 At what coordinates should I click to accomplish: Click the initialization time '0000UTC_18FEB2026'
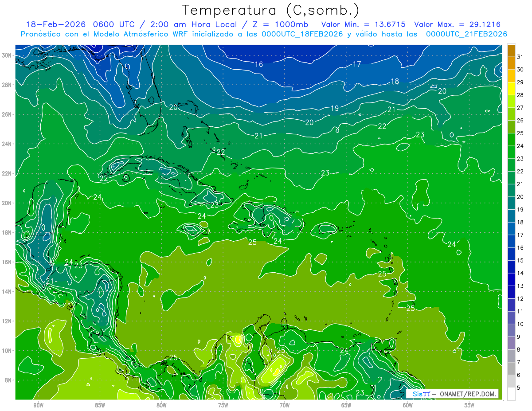point(302,34)
